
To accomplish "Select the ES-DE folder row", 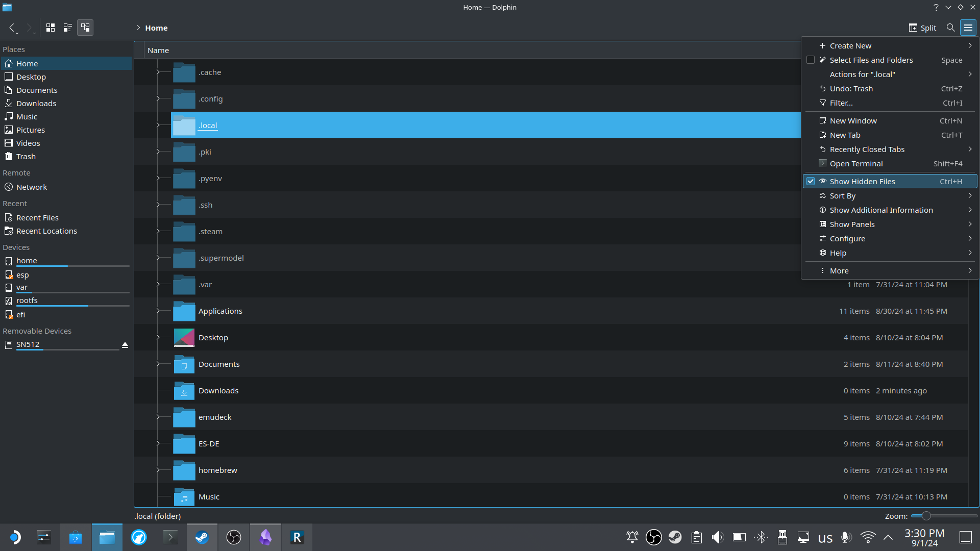I will [x=551, y=444].
